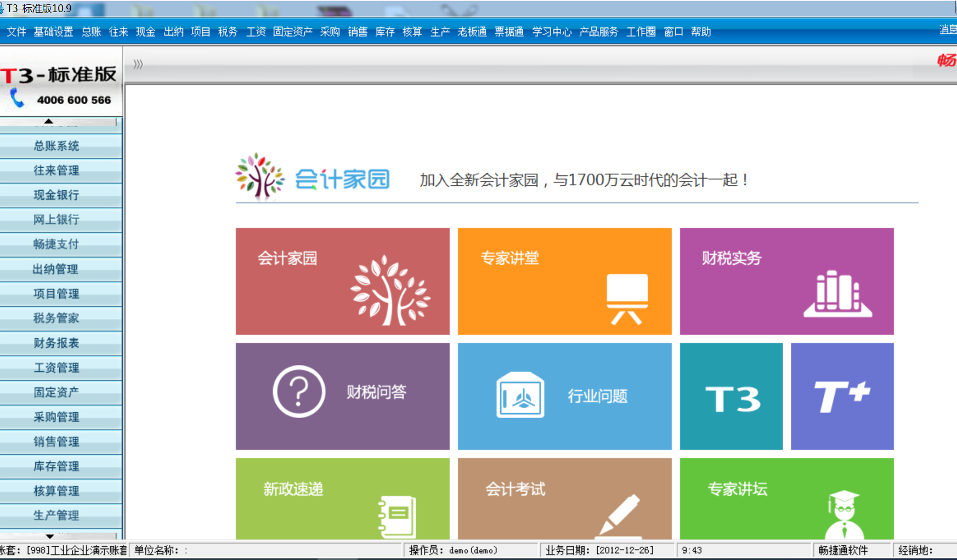Open the 生产 menu
The image size is (957, 560).
click(x=440, y=32)
